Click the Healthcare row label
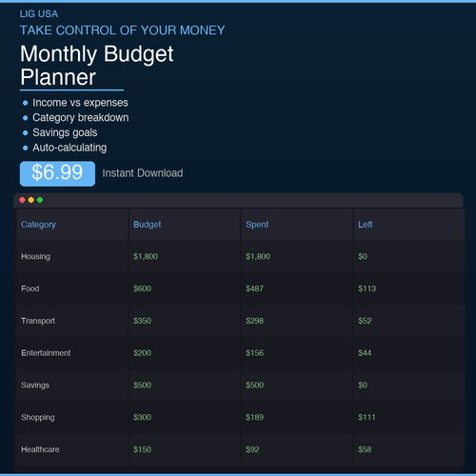The image size is (476, 476). 40,449
